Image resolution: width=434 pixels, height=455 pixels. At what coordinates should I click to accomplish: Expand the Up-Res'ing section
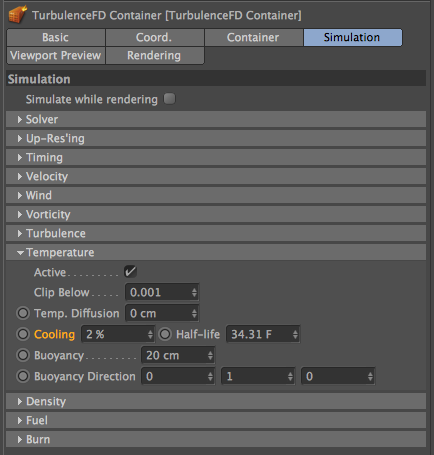tap(216, 138)
